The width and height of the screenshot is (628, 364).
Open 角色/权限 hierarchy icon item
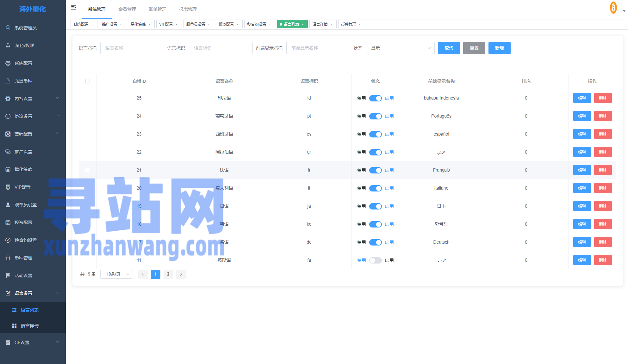point(8,45)
